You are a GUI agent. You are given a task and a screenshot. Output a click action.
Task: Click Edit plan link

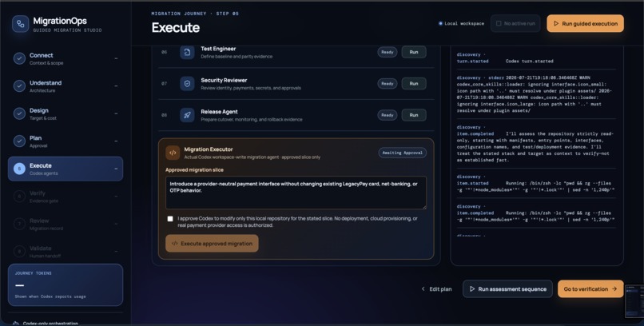point(436,289)
